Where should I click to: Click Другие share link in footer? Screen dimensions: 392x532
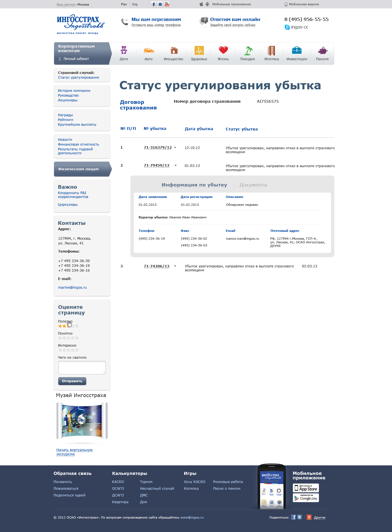[x=319, y=517]
